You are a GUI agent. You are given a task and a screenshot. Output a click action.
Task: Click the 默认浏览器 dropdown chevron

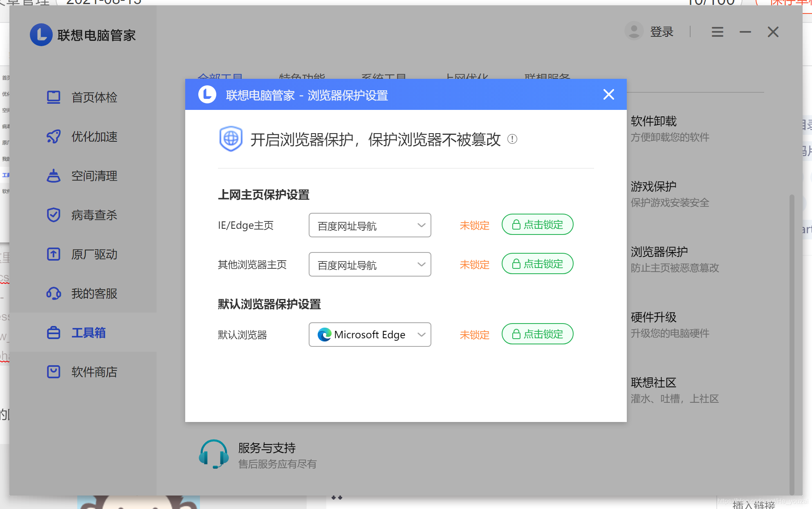[422, 335]
